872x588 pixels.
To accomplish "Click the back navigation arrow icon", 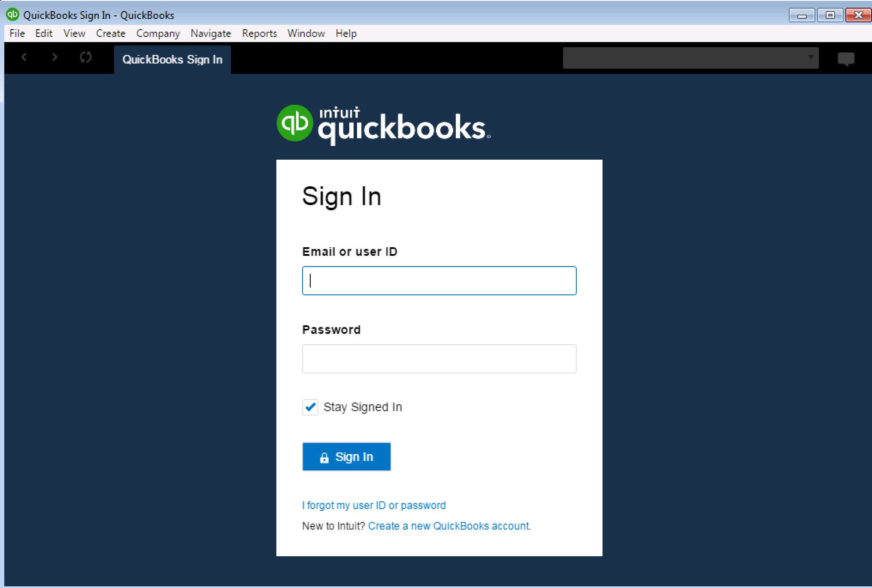I will tap(24, 58).
